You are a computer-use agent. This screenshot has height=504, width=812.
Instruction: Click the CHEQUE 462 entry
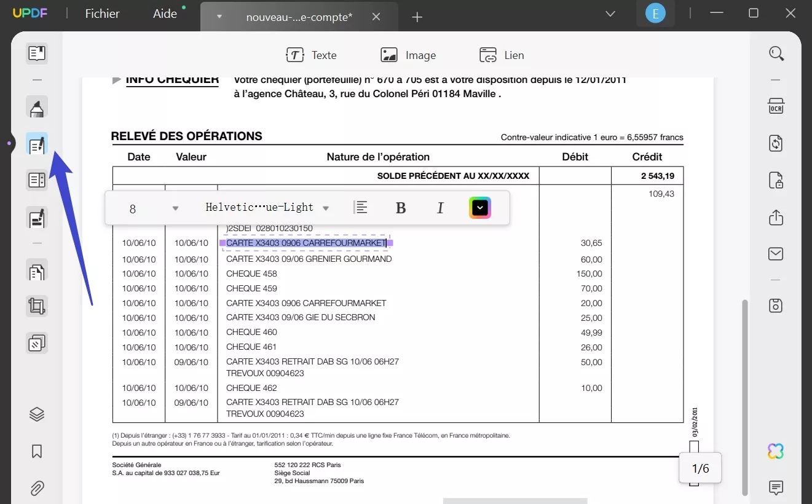pyautogui.click(x=251, y=388)
